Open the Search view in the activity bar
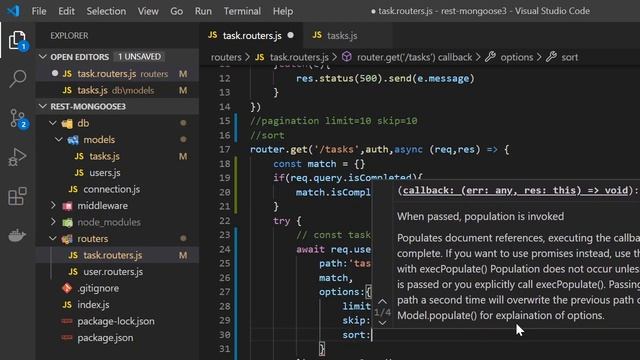This screenshot has width=640, height=360. point(18,78)
